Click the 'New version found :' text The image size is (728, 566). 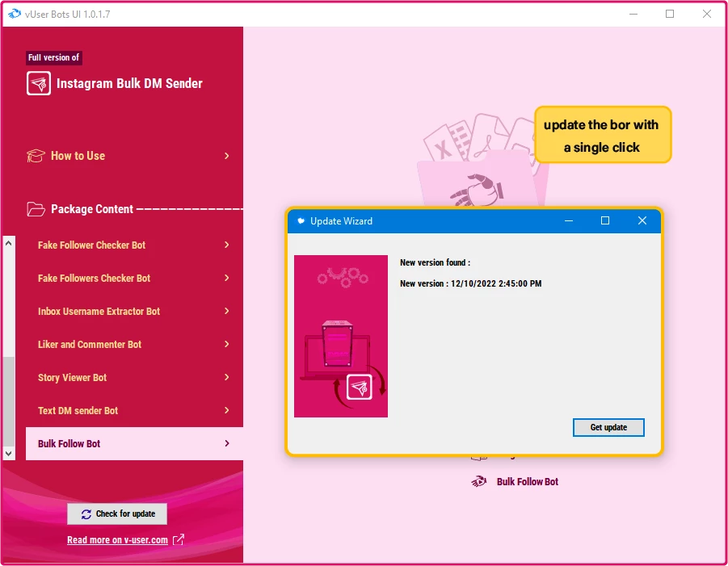click(435, 262)
